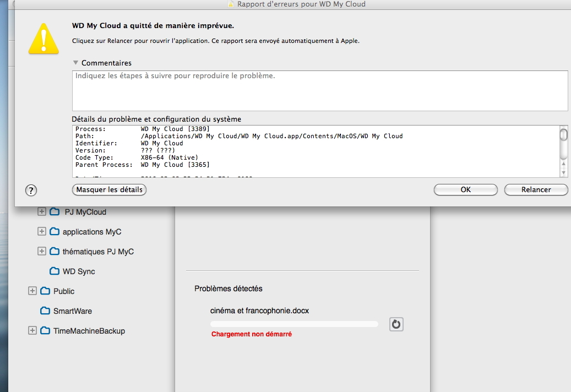Select the PJ MyCloud folder icon

[x=55, y=211]
